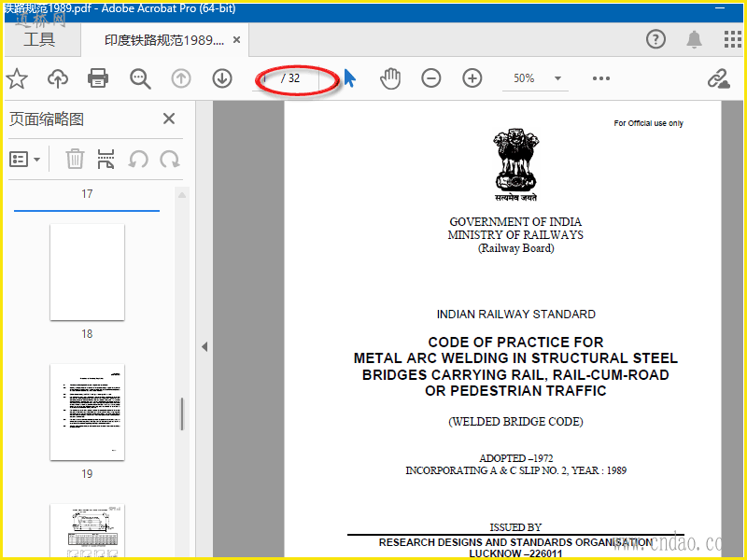Click 'GOVERNMENT OF INDIA' heading text
This screenshot has width=747, height=560.
tap(515, 222)
